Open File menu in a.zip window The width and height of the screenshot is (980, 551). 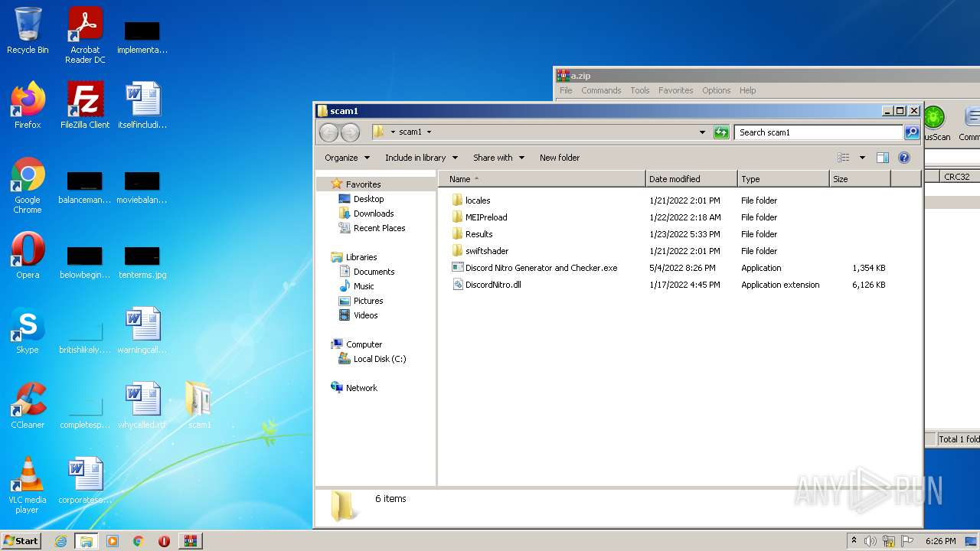tap(566, 90)
